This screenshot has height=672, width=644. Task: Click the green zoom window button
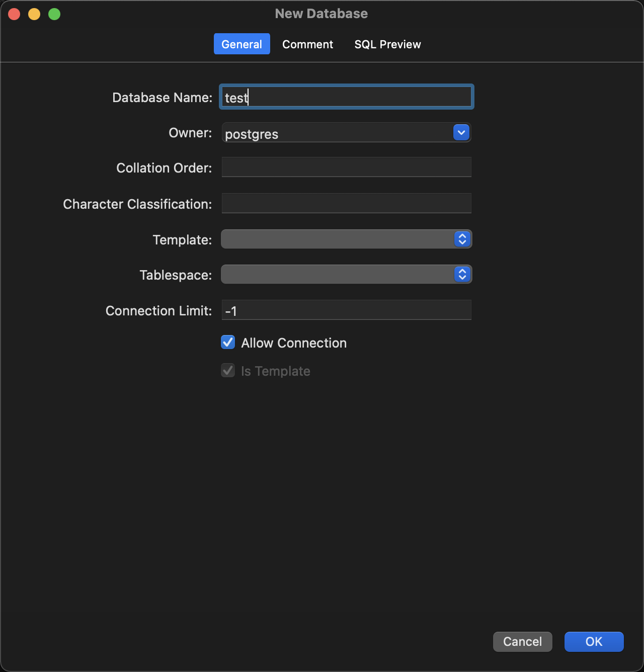pyautogui.click(x=54, y=14)
